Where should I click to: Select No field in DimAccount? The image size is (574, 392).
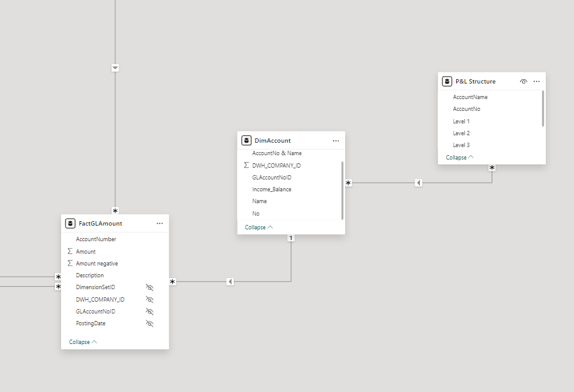click(256, 213)
